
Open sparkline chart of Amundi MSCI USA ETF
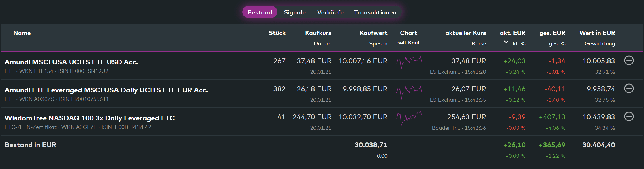409,63
